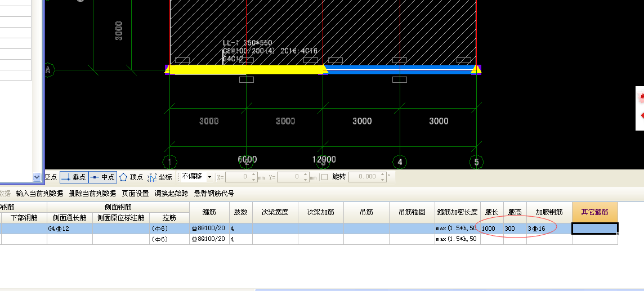Open 页面设置 page settings
This screenshot has width=644, height=291.
(135, 193)
